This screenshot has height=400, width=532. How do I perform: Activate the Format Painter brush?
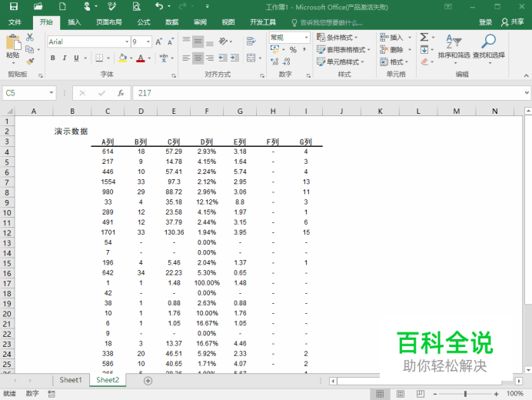pos(30,62)
